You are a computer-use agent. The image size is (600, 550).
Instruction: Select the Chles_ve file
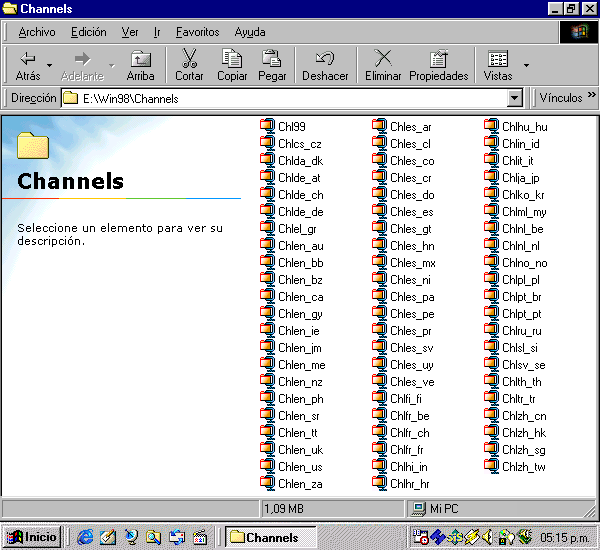click(403, 382)
